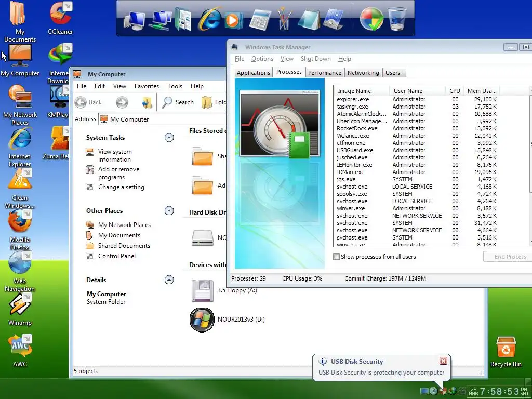
Task: Open Task Manager Shut Down menu
Action: 315,59
